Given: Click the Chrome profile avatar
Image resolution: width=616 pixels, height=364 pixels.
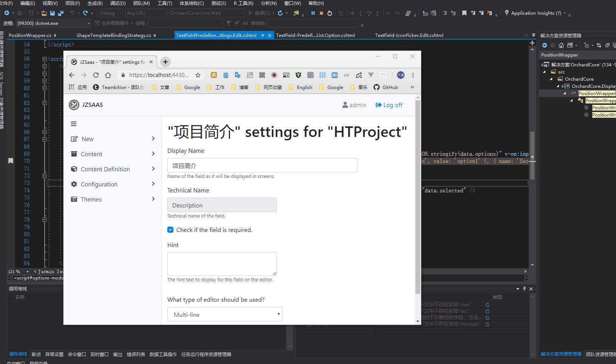Looking at the screenshot, I should [401, 75].
